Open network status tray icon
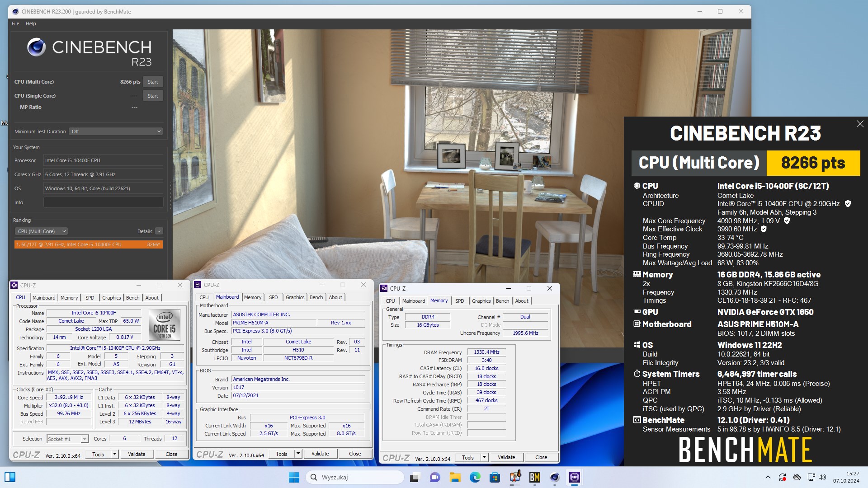The width and height of the screenshot is (868, 488). pos(811,477)
